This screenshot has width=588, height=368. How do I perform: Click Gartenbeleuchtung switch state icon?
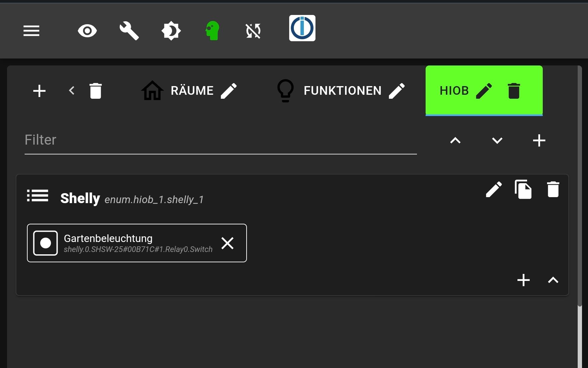[46, 243]
